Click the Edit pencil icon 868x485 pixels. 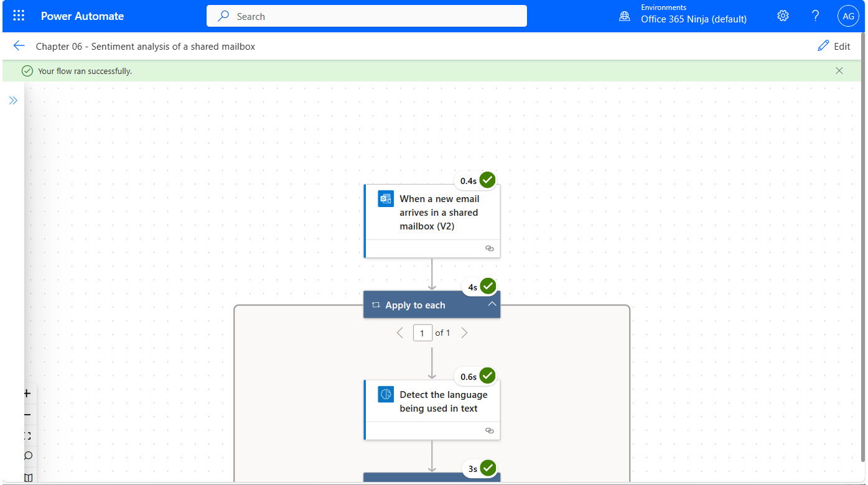click(823, 46)
